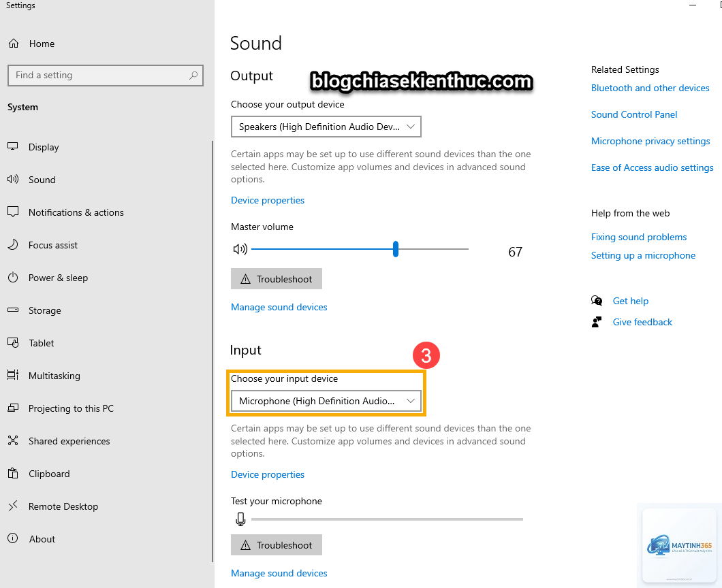Open Ease of Access audio settings

click(653, 167)
